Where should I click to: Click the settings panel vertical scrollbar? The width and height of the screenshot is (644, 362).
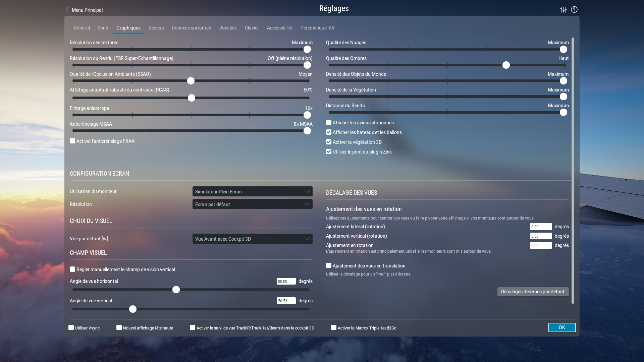573,170
